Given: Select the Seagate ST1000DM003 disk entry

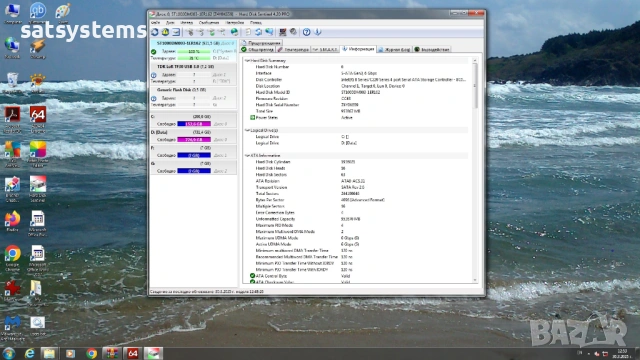Looking at the screenshot, I should 193,51.
